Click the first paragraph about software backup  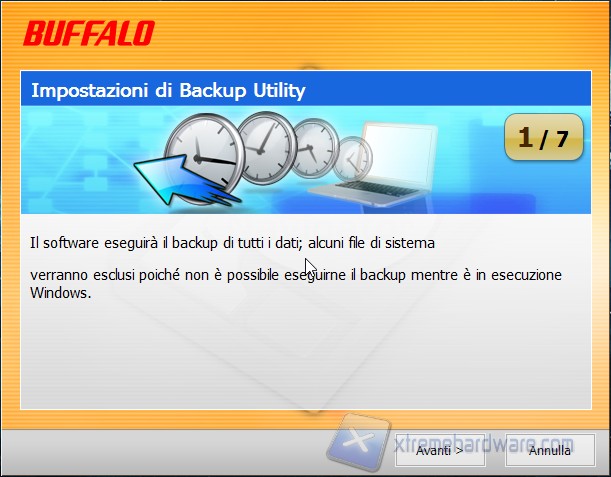[x=232, y=243]
